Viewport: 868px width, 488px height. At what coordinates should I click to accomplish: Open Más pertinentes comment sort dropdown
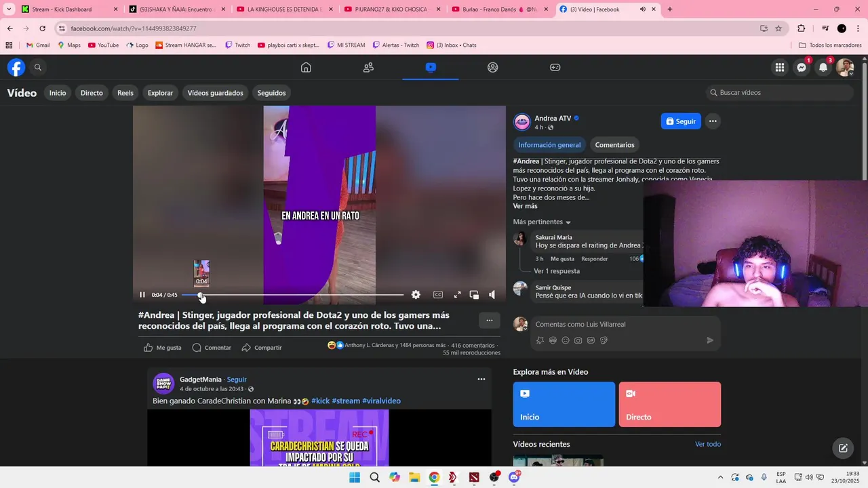click(x=542, y=222)
